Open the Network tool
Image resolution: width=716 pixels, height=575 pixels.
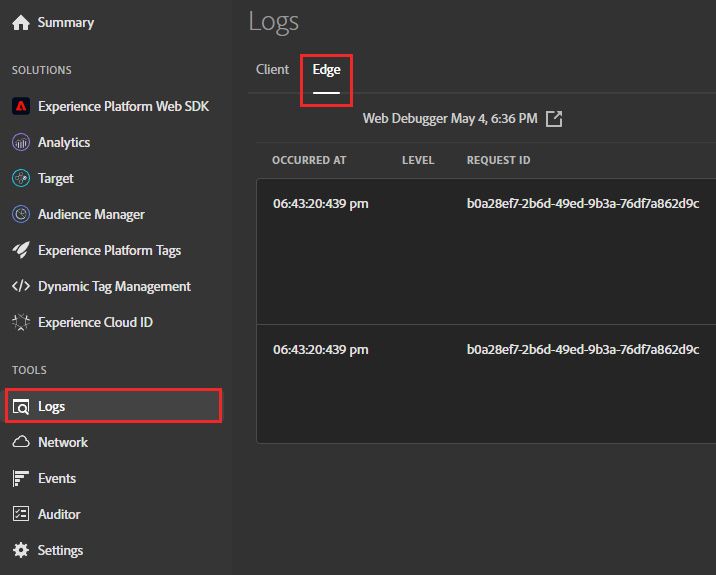[63, 442]
